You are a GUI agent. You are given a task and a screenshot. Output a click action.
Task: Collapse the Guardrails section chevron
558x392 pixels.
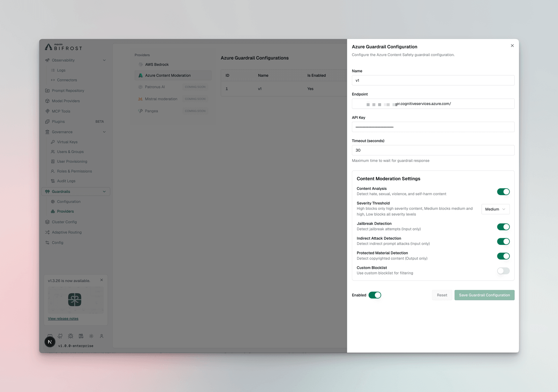[x=104, y=192]
